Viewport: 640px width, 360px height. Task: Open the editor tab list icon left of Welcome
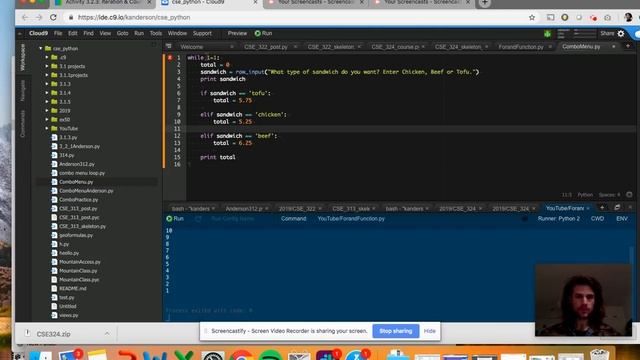pos(169,47)
